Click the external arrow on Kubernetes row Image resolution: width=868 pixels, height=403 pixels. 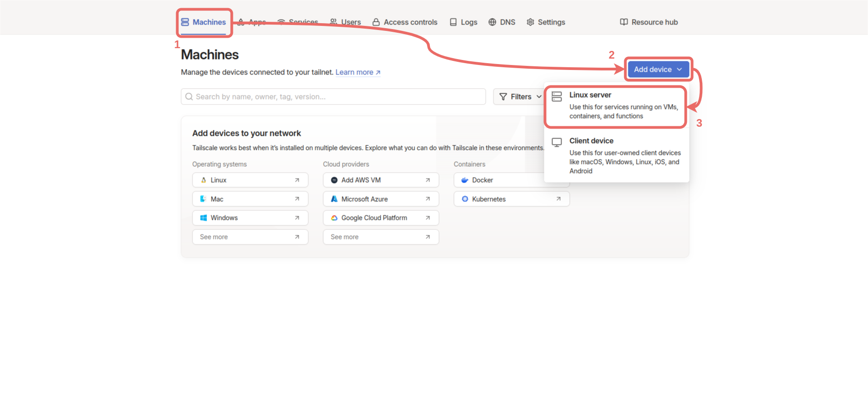[x=558, y=199]
